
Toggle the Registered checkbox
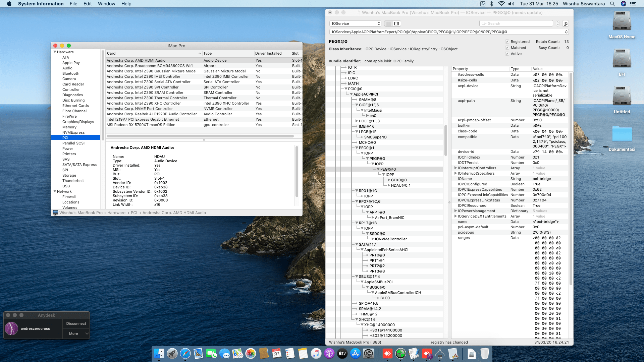pos(507,42)
